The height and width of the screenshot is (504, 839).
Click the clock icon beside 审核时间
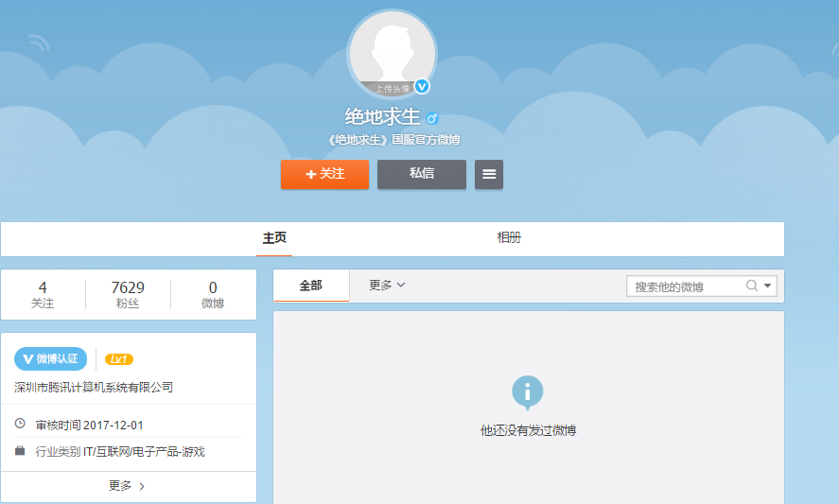pos(20,424)
